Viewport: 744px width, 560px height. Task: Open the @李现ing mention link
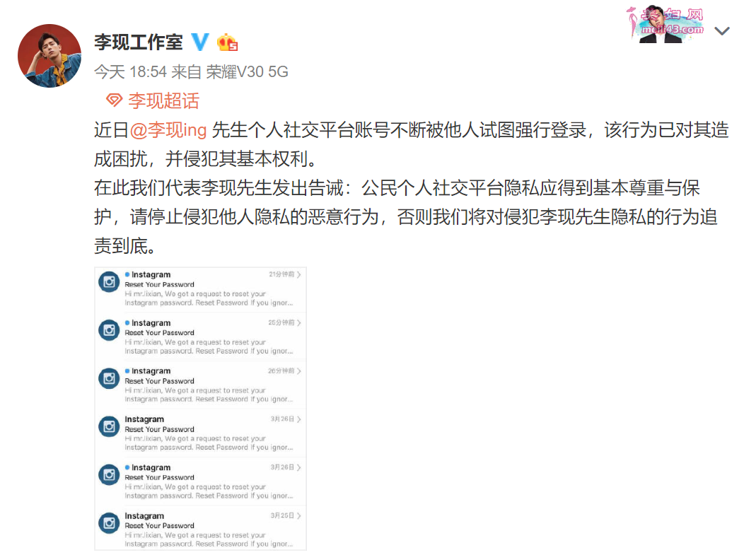click(168, 129)
